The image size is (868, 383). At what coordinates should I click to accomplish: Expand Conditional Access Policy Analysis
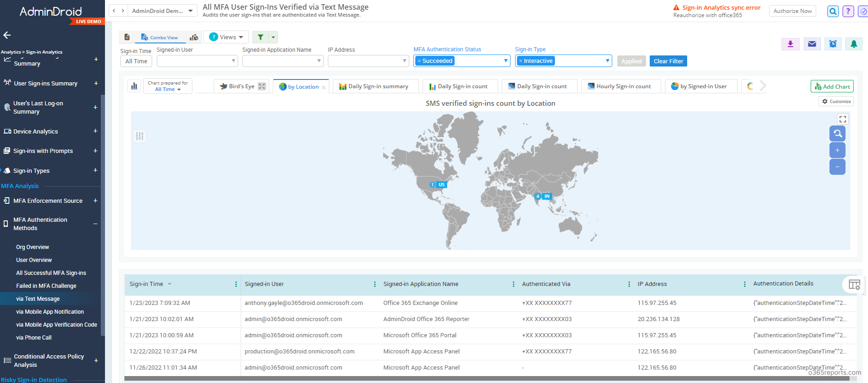tap(96, 360)
